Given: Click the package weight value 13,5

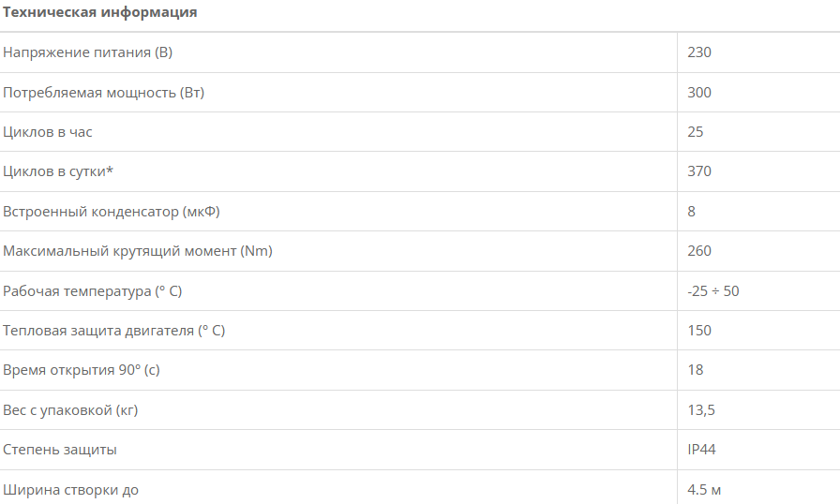Looking at the screenshot, I should coord(702,410).
